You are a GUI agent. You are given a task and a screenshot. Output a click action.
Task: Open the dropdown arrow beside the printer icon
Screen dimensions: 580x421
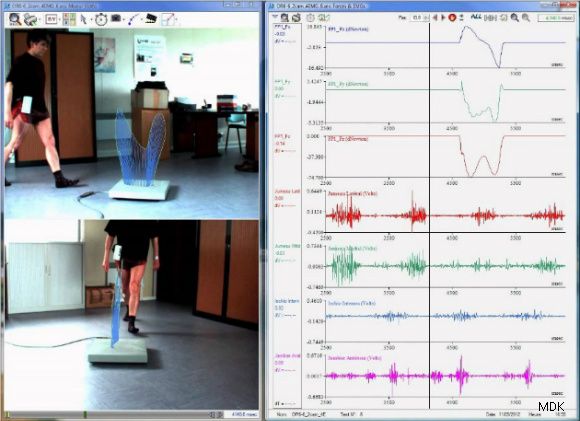point(39,19)
